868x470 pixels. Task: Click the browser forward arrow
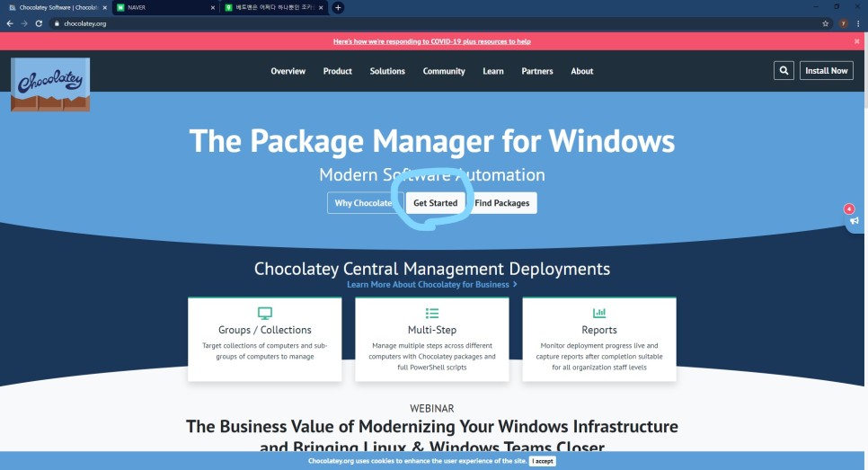(x=23, y=23)
